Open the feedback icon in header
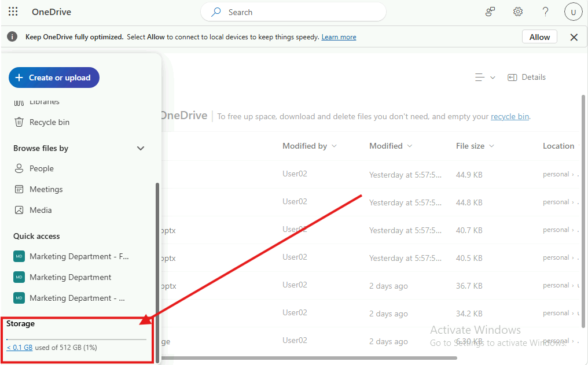 coord(490,12)
